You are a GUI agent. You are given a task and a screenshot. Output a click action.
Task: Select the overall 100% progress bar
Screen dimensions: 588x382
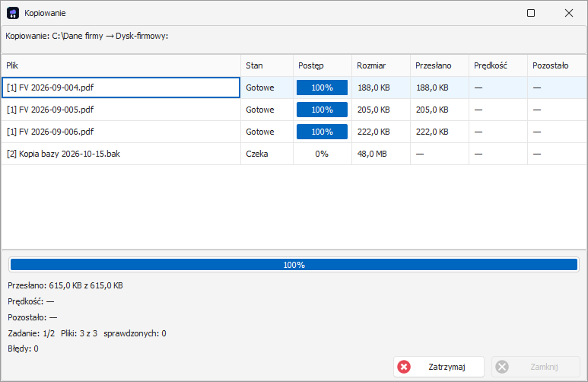(294, 265)
